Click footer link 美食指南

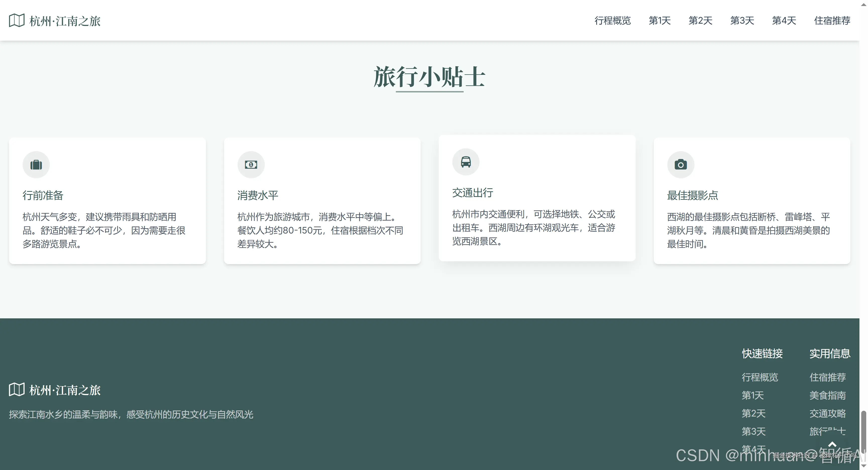828,395
